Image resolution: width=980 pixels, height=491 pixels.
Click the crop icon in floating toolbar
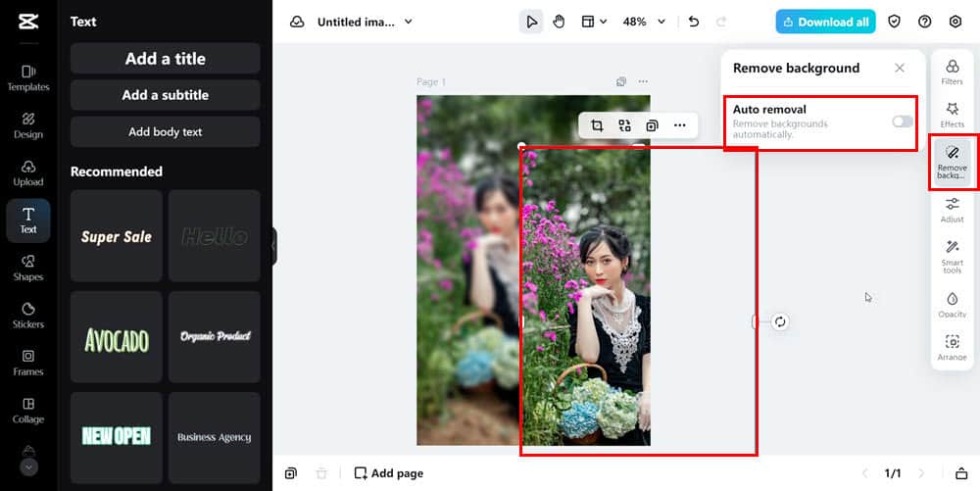tap(597, 125)
